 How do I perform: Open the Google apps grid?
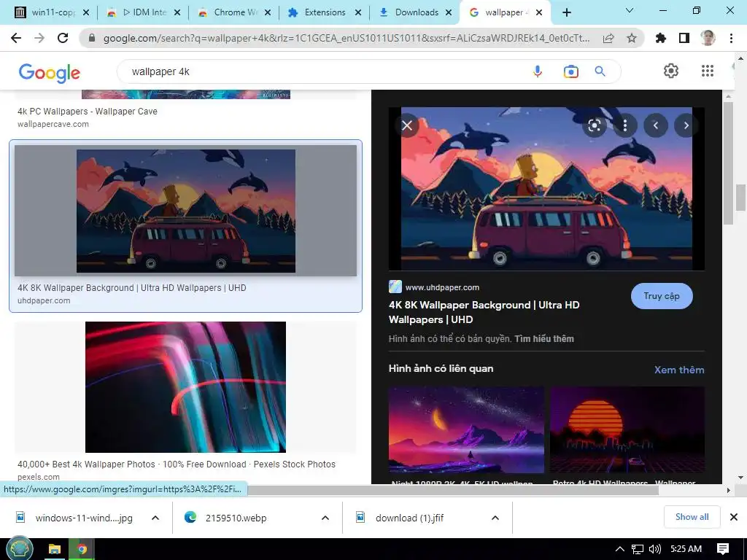(708, 71)
